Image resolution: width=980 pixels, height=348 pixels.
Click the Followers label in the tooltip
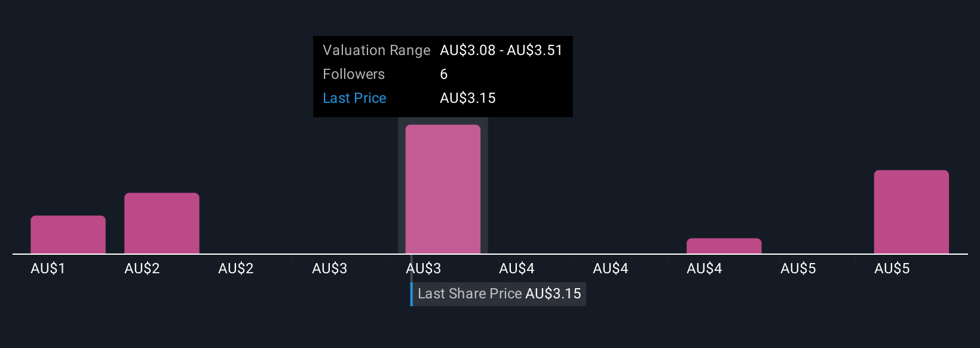click(x=354, y=74)
